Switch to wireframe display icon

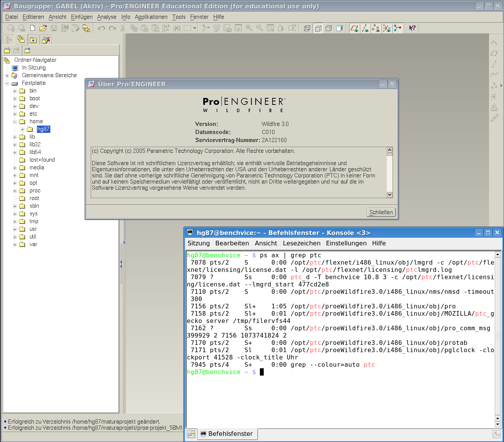pyautogui.click(x=307, y=28)
